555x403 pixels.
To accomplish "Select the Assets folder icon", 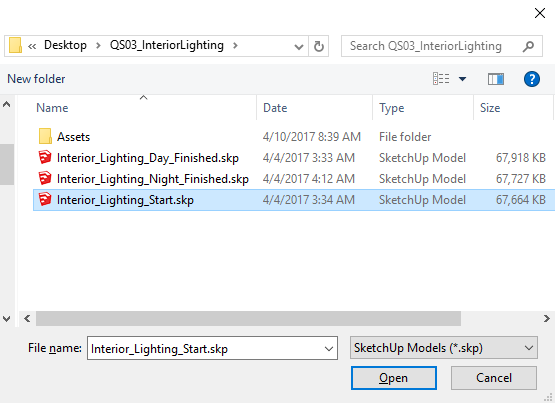I will 45,137.
